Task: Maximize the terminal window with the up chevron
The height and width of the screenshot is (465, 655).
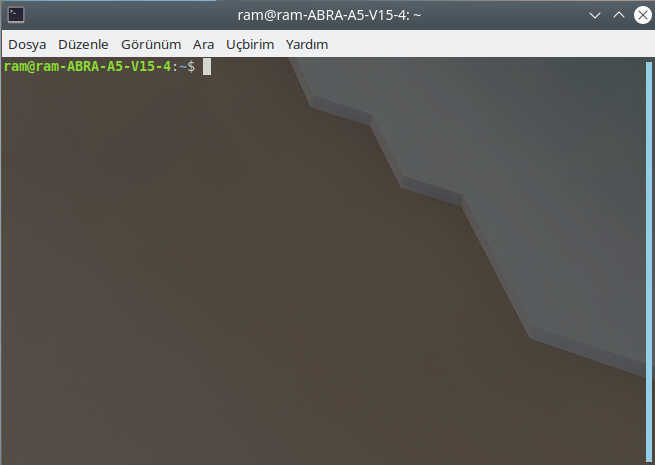Action: [619, 15]
